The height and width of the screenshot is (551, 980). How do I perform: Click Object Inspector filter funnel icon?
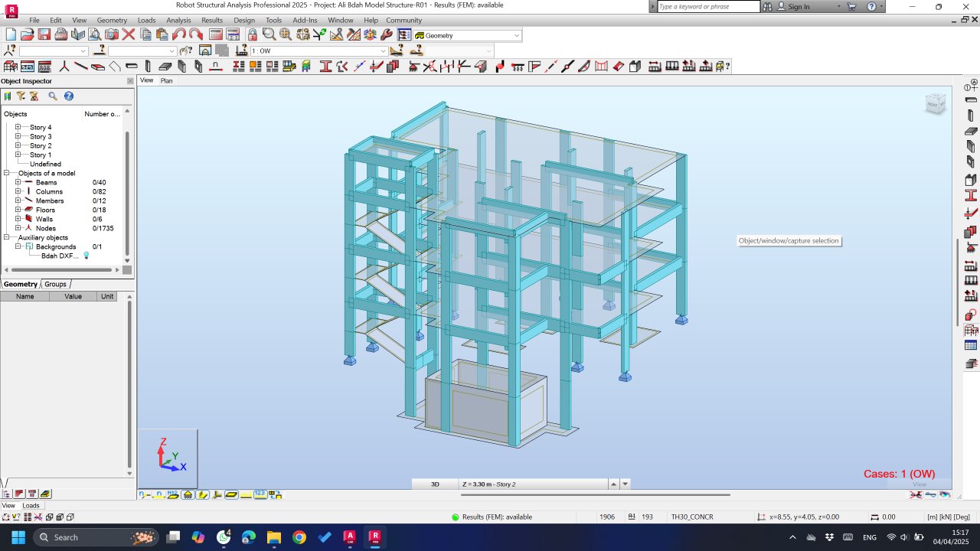point(21,96)
